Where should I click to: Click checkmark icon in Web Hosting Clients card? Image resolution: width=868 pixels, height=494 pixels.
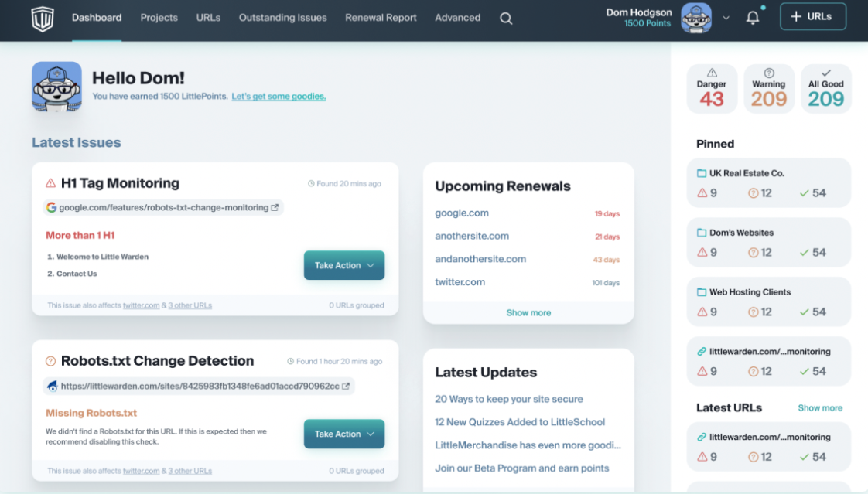coord(805,312)
